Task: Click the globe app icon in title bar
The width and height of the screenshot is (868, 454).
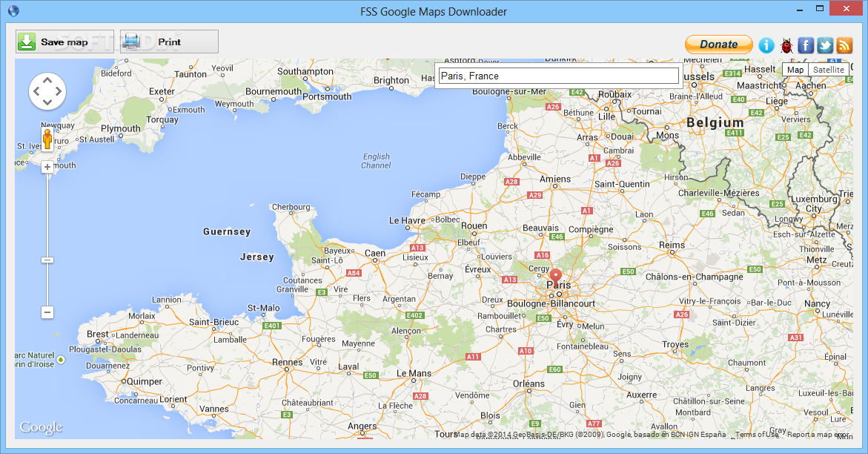Action: [13, 10]
